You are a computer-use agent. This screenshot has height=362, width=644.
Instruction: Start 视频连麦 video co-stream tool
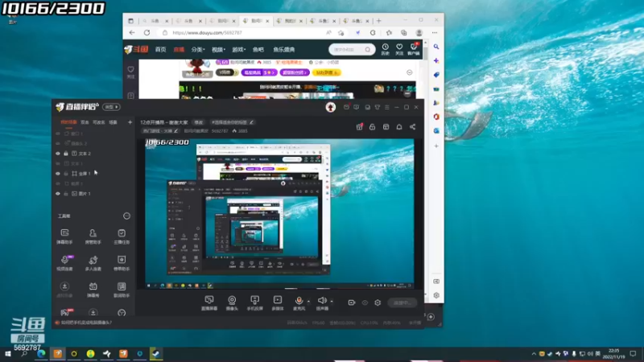coord(64,263)
